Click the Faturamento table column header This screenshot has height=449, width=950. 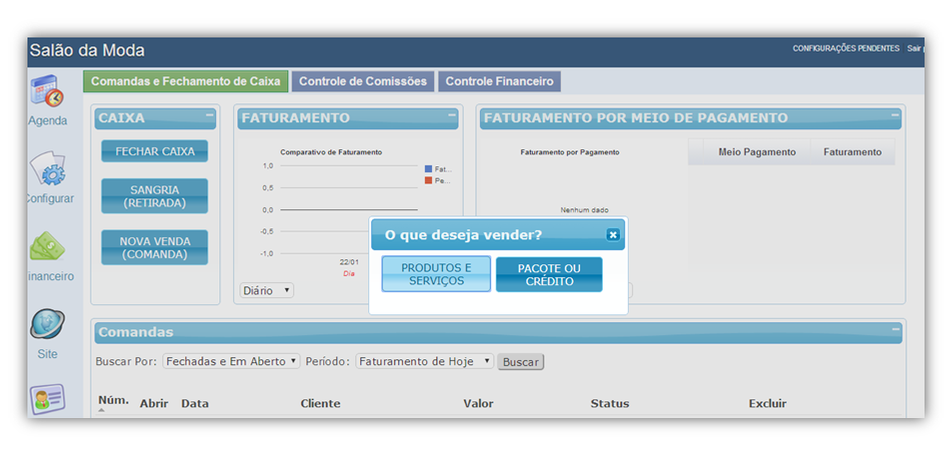tap(852, 152)
